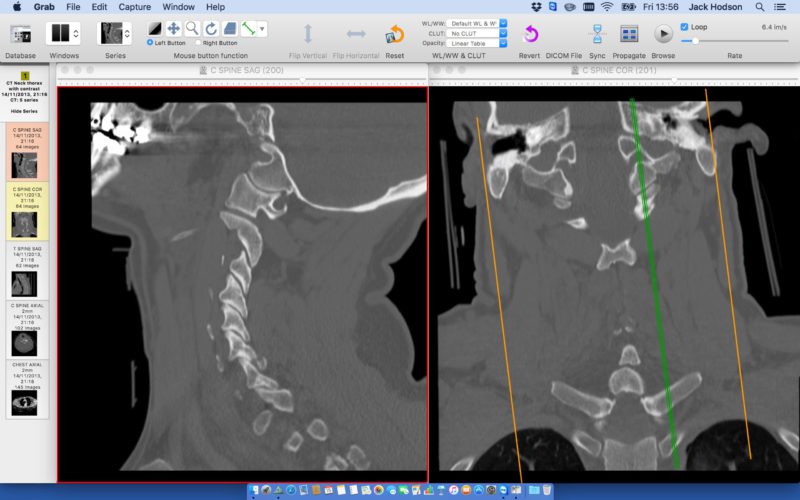800x500 pixels.
Task: Click the DICOM File toolbar button
Action: point(563,56)
